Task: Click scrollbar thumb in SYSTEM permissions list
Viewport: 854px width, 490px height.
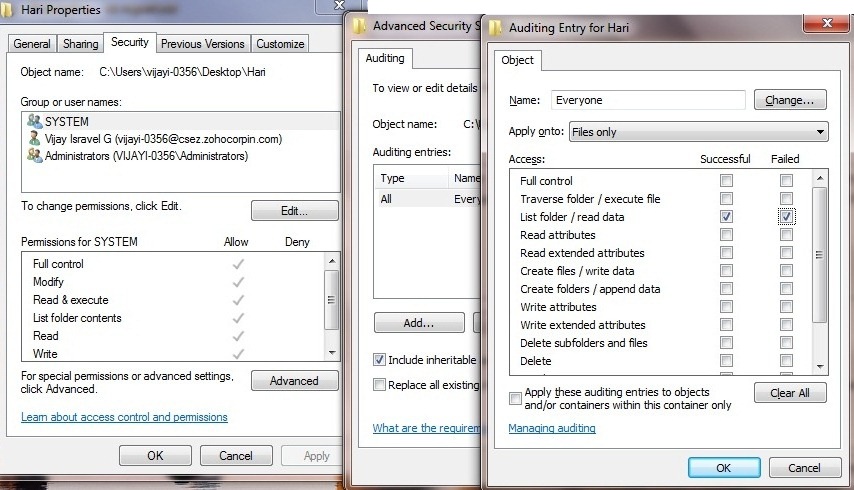Action: [331, 300]
